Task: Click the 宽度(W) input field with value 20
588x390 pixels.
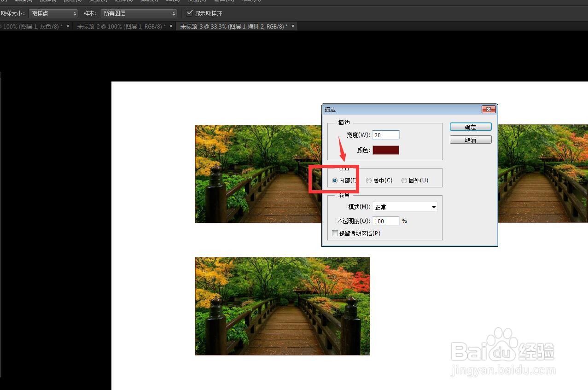Action: tap(386, 135)
